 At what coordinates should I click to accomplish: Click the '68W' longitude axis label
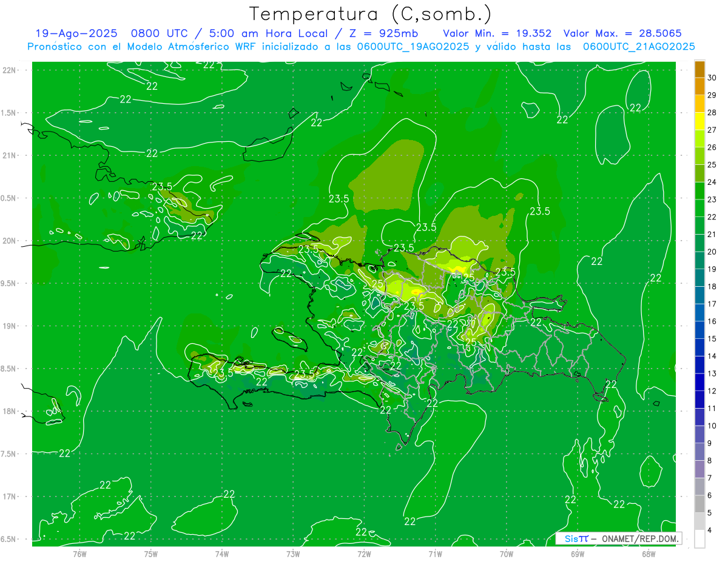tap(649, 554)
